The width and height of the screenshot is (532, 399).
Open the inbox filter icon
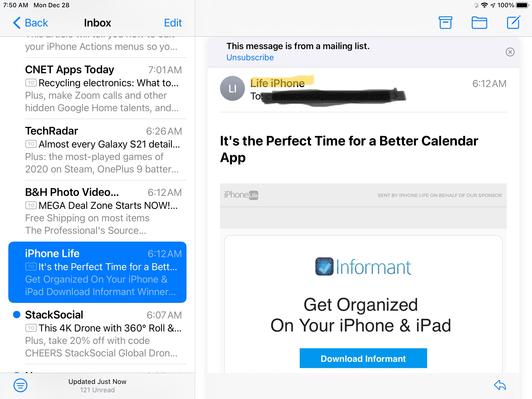point(20,385)
